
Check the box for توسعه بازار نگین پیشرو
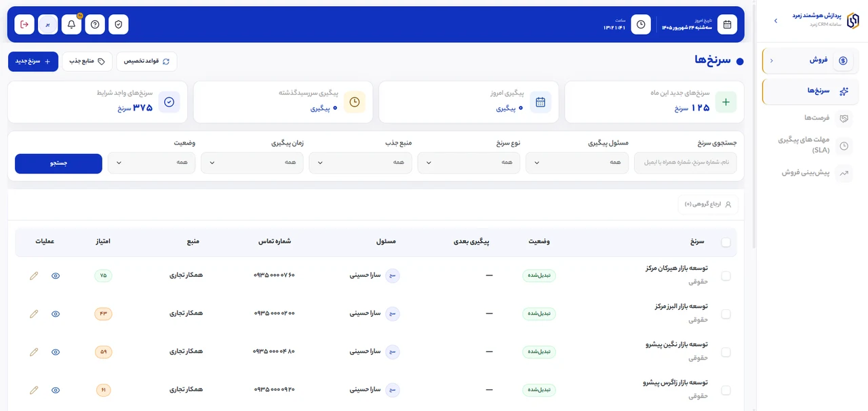726,352
